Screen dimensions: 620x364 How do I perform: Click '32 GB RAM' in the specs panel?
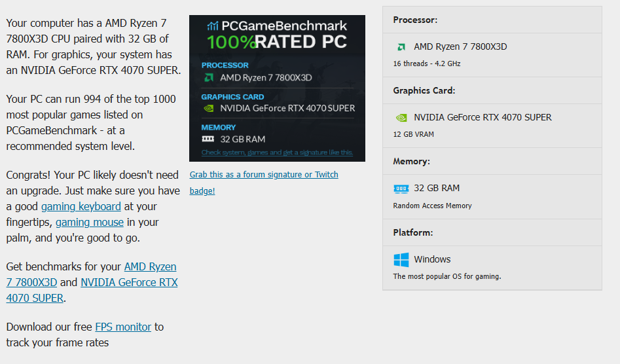coord(437,188)
